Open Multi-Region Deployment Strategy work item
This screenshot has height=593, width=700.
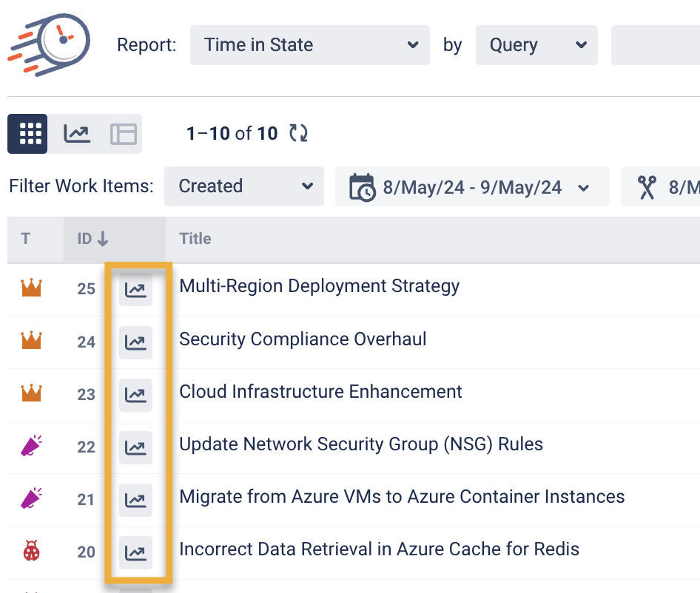coord(319,286)
